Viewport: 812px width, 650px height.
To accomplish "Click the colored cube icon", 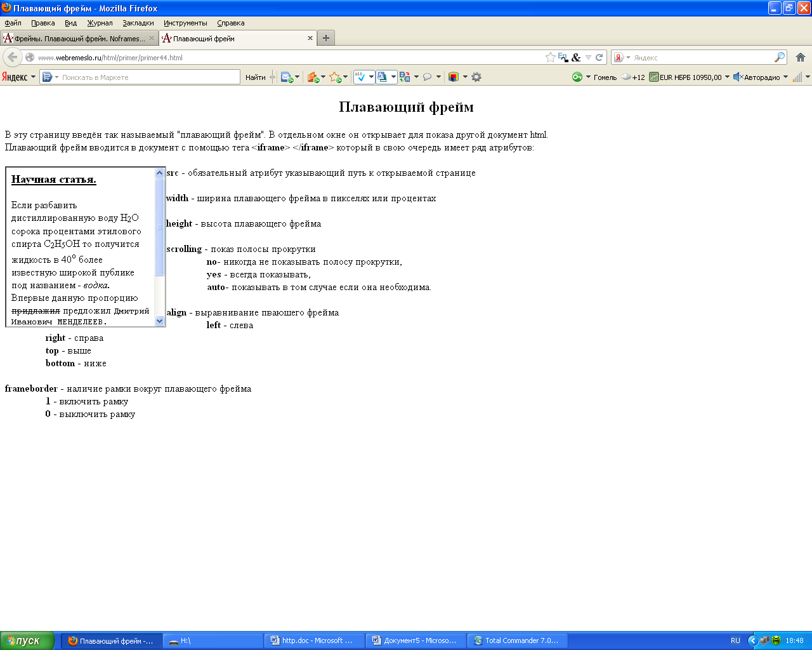I will point(453,77).
